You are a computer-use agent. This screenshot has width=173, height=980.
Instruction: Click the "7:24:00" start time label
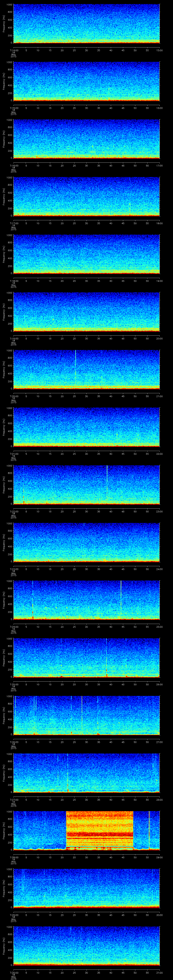click(x=14, y=627)
